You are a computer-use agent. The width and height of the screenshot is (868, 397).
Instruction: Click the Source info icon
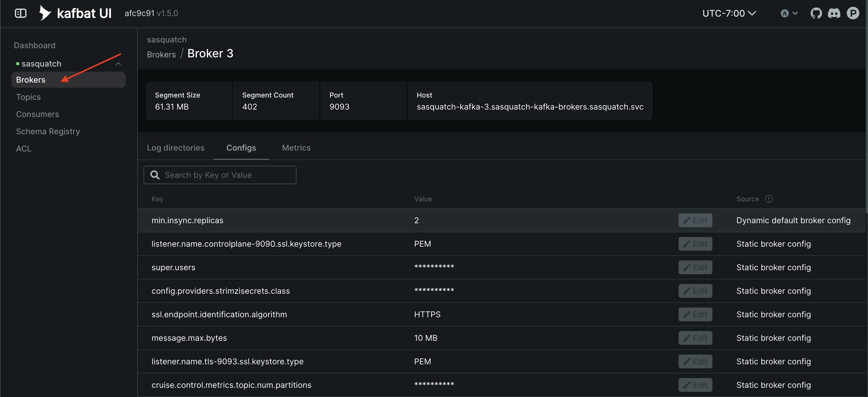[769, 199]
